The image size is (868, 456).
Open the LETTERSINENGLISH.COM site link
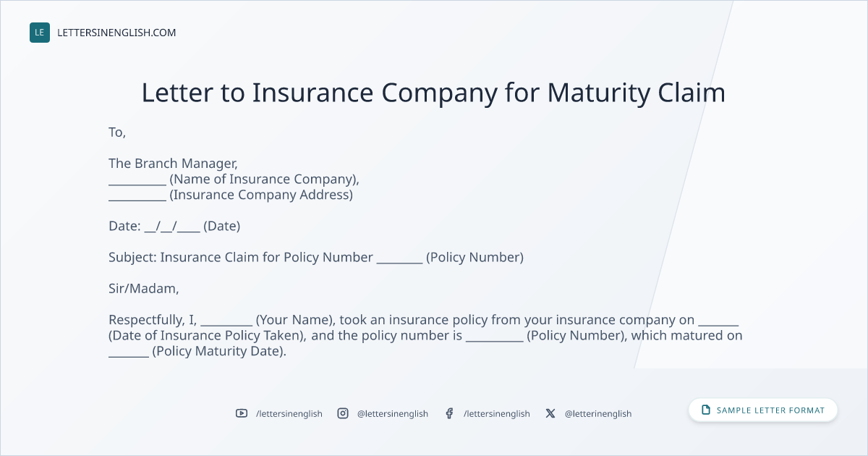click(116, 33)
